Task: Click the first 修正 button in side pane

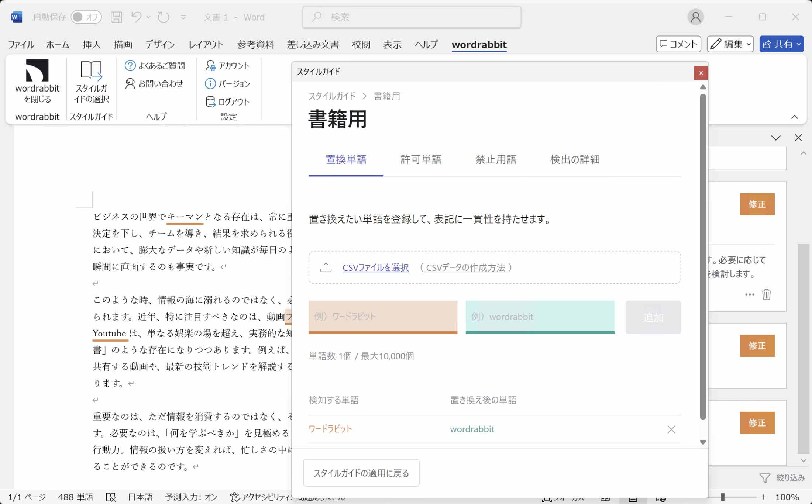Action: [757, 204]
